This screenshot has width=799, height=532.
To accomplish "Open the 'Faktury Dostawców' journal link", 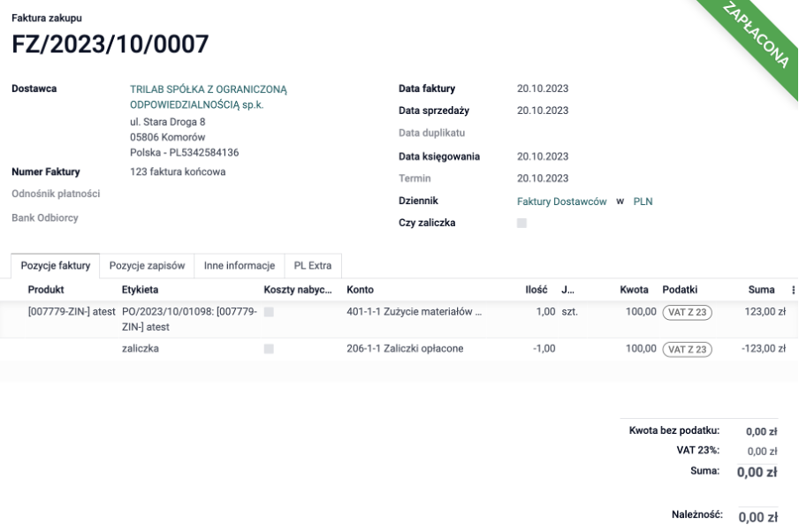I will tap(561, 201).
